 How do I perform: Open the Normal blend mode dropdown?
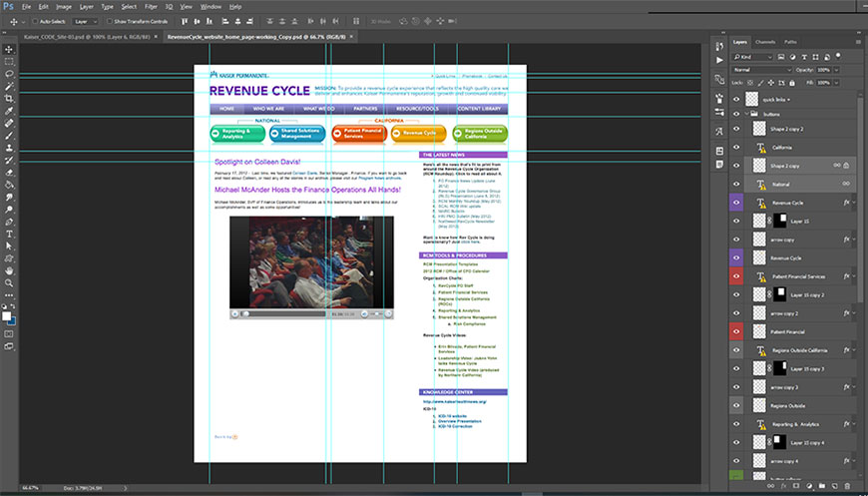pyautogui.click(x=763, y=70)
